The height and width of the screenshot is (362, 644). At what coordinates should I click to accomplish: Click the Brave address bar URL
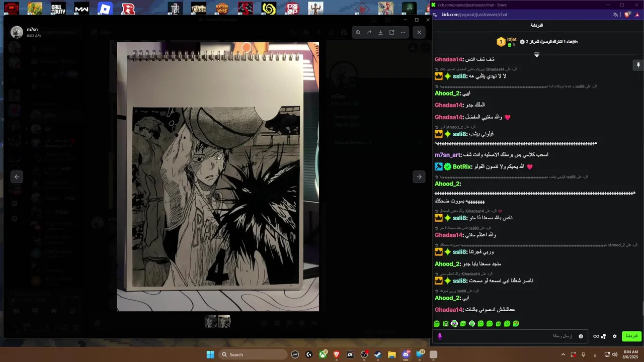pos(474,15)
